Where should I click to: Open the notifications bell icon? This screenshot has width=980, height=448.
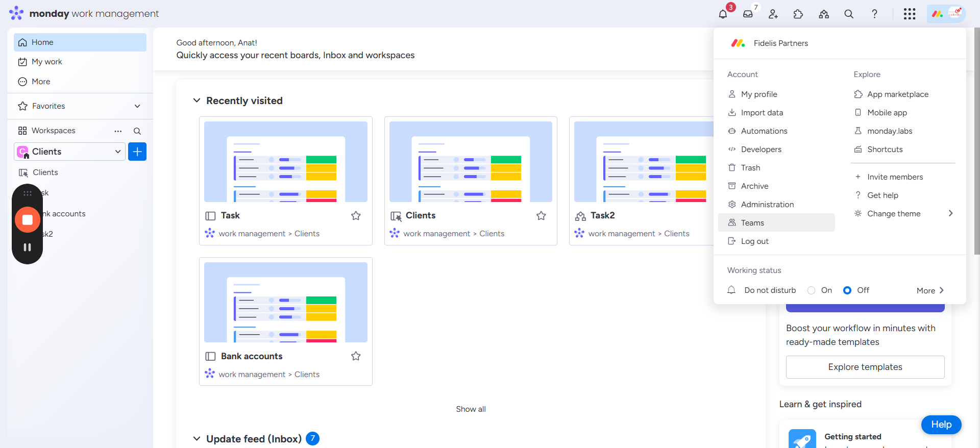(x=723, y=14)
